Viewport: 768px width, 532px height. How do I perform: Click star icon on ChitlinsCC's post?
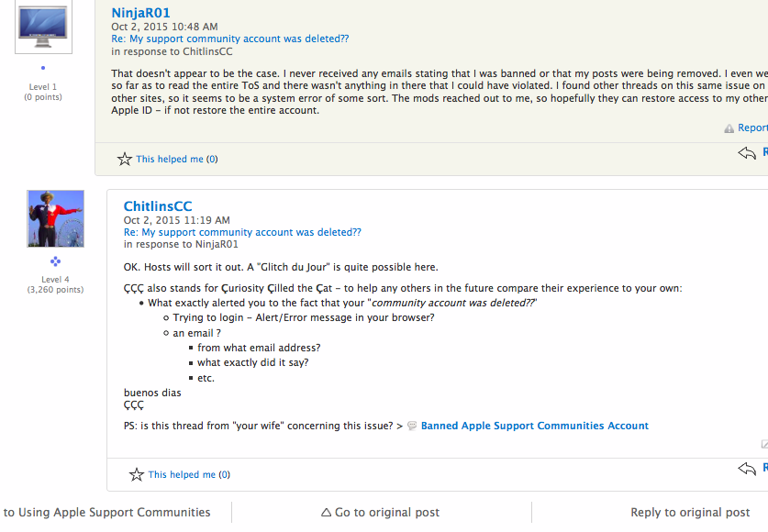point(137,475)
